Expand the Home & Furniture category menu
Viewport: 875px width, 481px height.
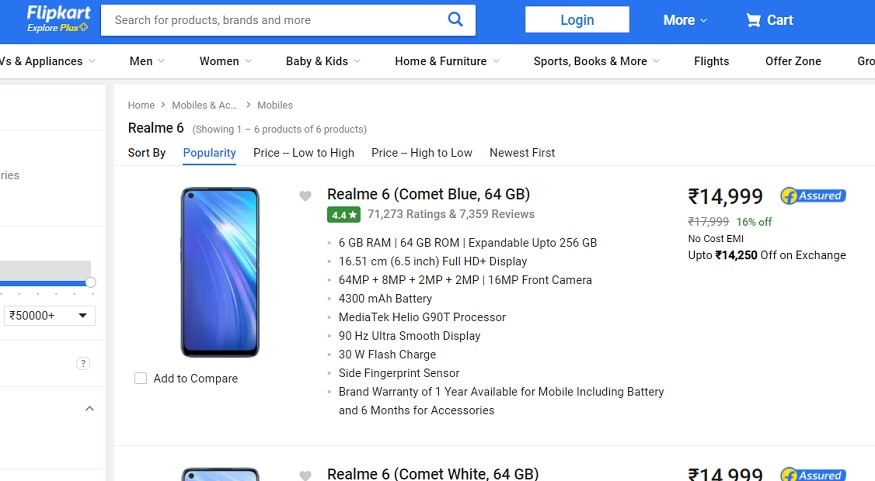(x=447, y=61)
